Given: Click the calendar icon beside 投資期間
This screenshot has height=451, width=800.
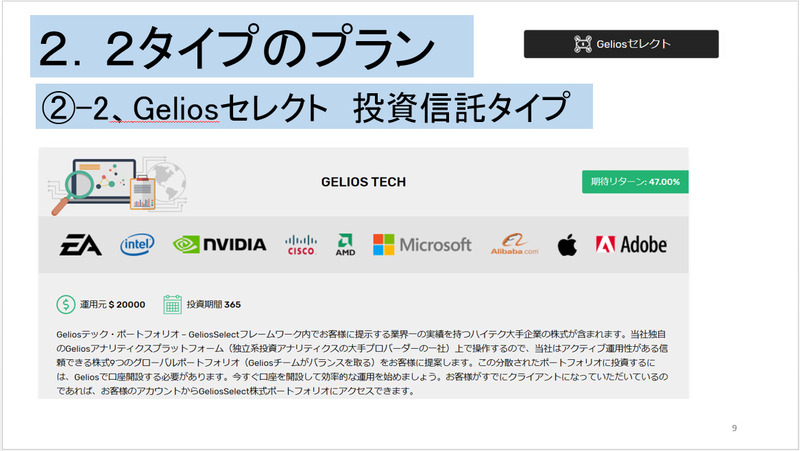Looking at the screenshot, I should pos(172,305).
